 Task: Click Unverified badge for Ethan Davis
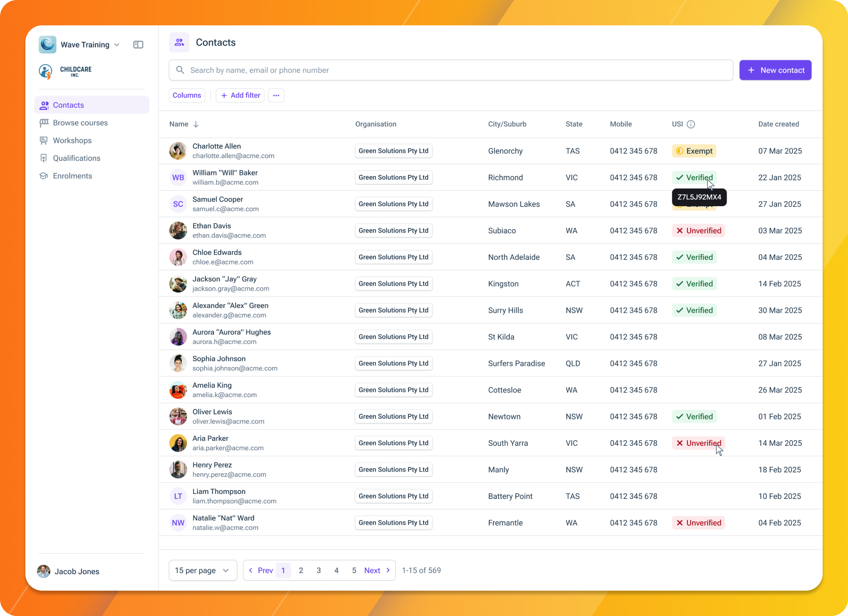coord(698,231)
